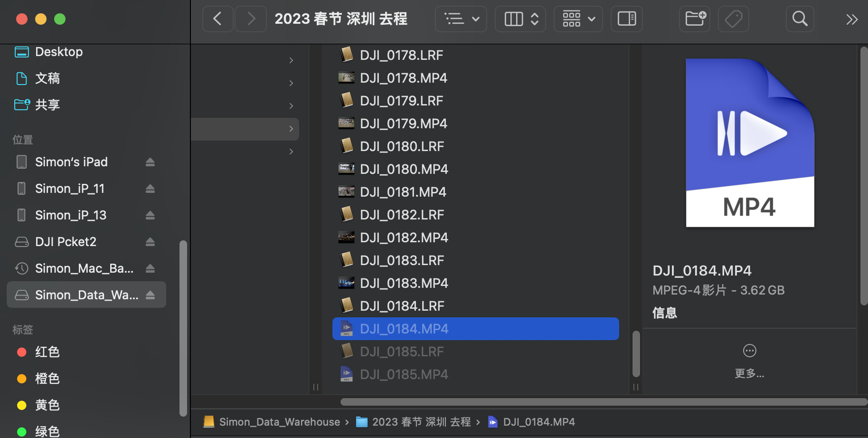Viewport: 868px width, 438px height.
Task: Click the sidebar vertical scrollbar
Action: [183, 328]
